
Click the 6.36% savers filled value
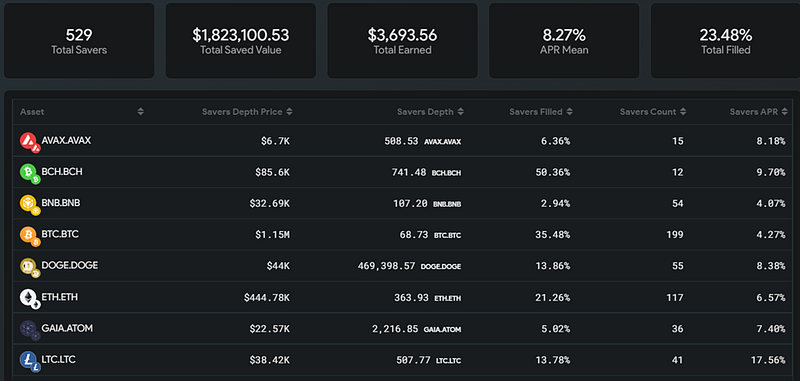pos(555,141)
